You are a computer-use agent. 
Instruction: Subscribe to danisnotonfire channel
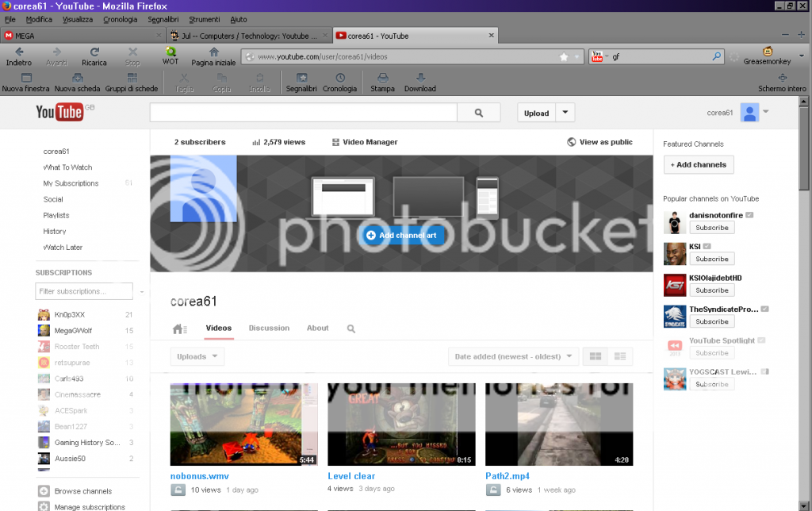tap(711, 228)
